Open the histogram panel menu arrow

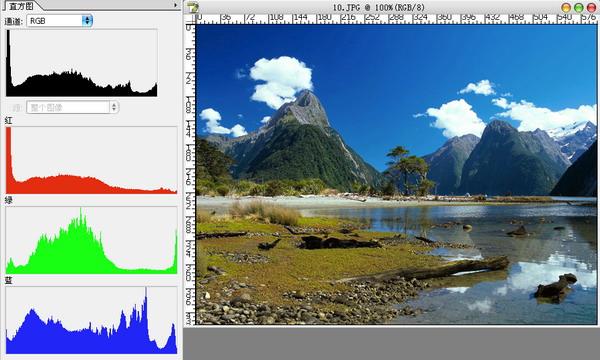[x=175, y=5]
